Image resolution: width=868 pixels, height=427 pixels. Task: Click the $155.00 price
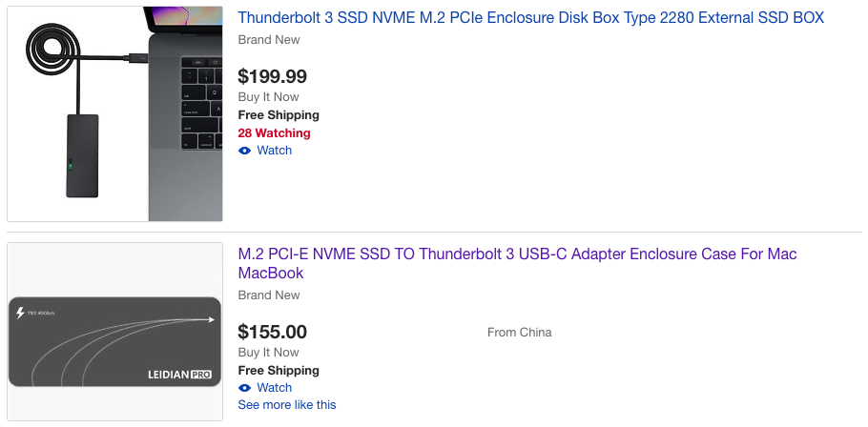click(x=272, y=332)
